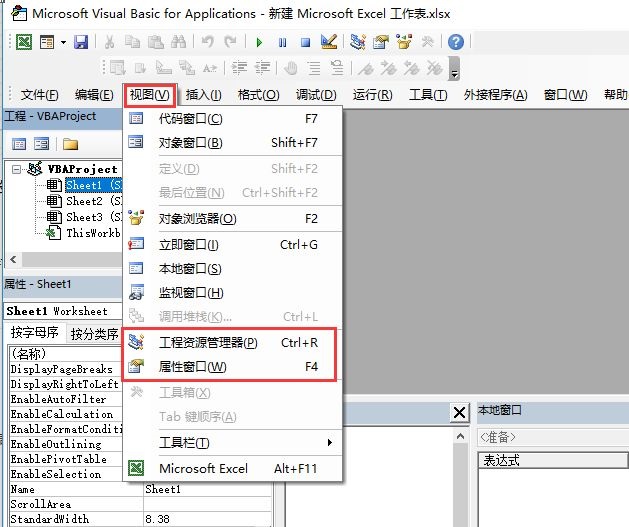Select ThisWorkbook in the project tree
The image size is (629, 527).
click(93, 233)
